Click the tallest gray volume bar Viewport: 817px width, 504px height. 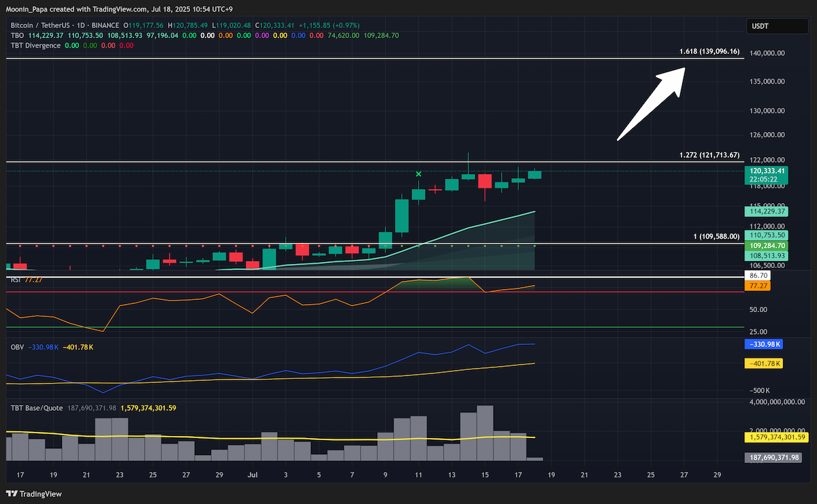[485, 434]
